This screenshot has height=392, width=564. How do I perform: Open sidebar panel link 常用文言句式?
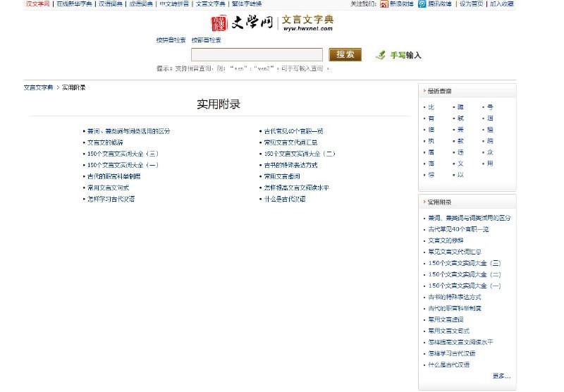click(449, 331)
